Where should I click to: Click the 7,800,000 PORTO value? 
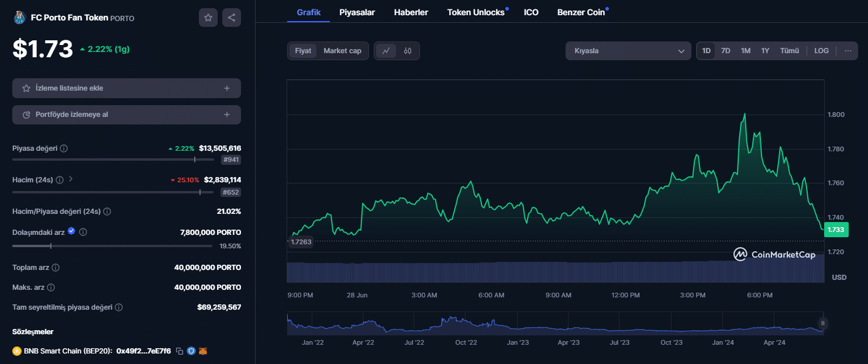211,233
